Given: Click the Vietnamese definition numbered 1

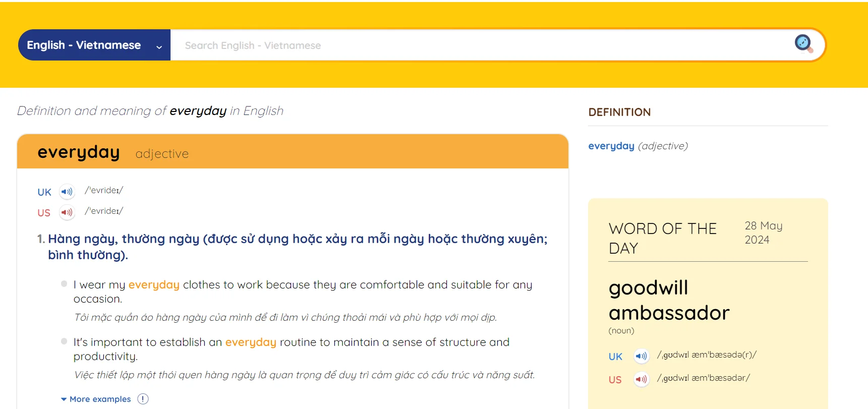Looking at the screenshot, I should (x=297, y=246).
